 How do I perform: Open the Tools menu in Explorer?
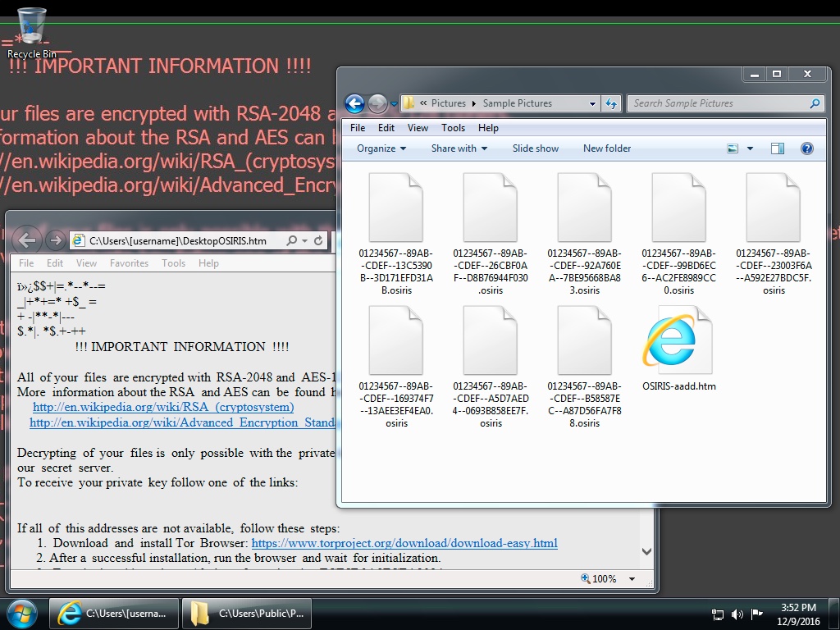(453, 128)
